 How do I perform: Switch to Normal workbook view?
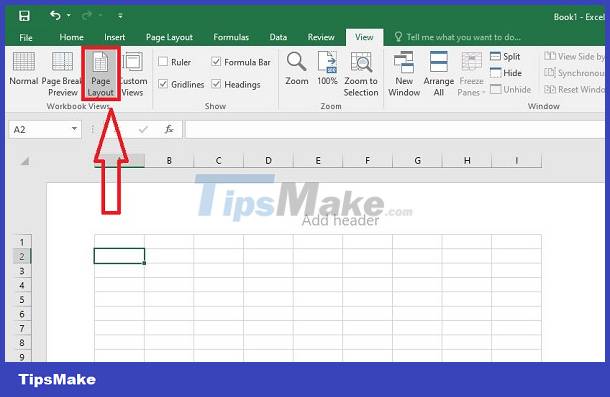click(x=24, y=69)
